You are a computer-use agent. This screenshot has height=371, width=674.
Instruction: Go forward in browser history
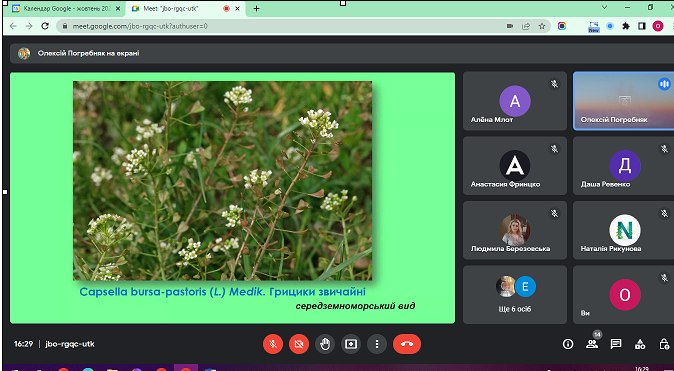[29, 26]
